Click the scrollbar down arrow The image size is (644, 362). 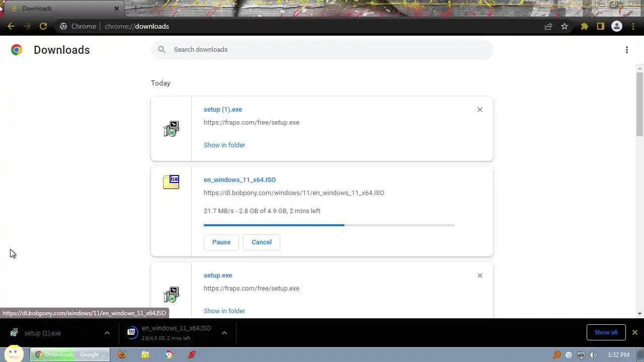tap(639, 314)
